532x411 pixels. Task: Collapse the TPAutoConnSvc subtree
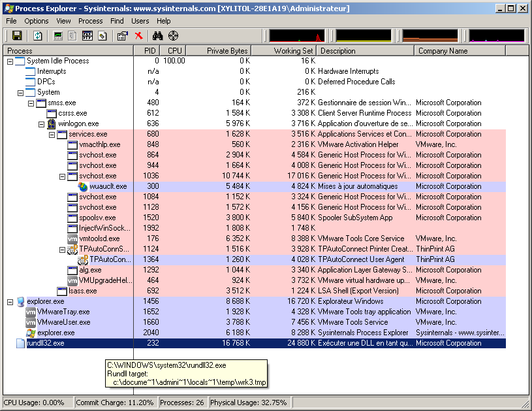pos(63,250)
